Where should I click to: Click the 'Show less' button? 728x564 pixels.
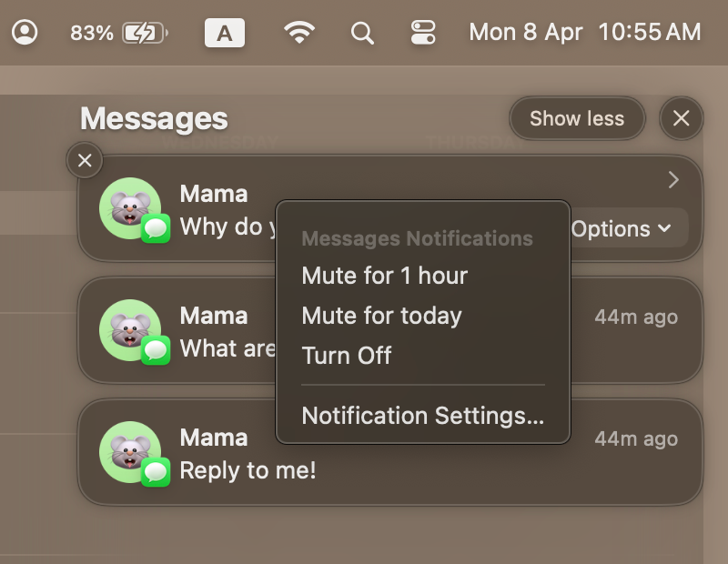click(577, 118)
